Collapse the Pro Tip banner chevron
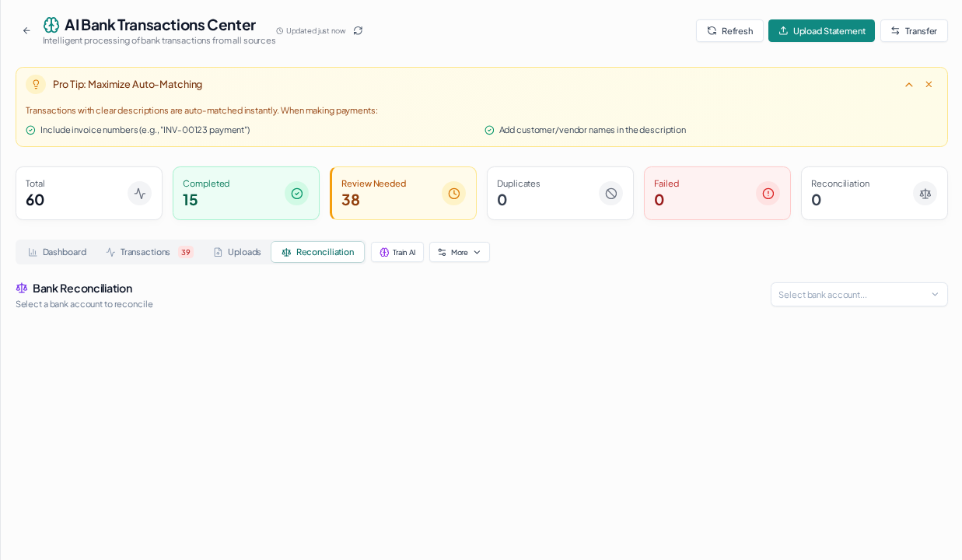 (x=908, y=84)
